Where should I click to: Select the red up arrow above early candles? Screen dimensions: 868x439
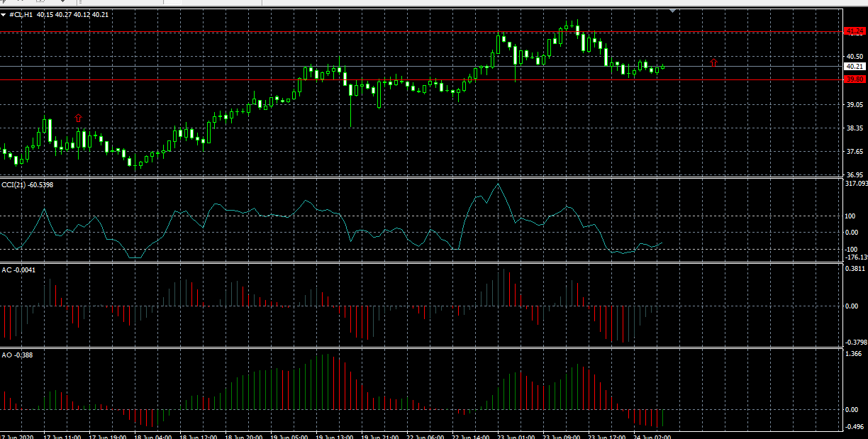[x=78, y=118]
